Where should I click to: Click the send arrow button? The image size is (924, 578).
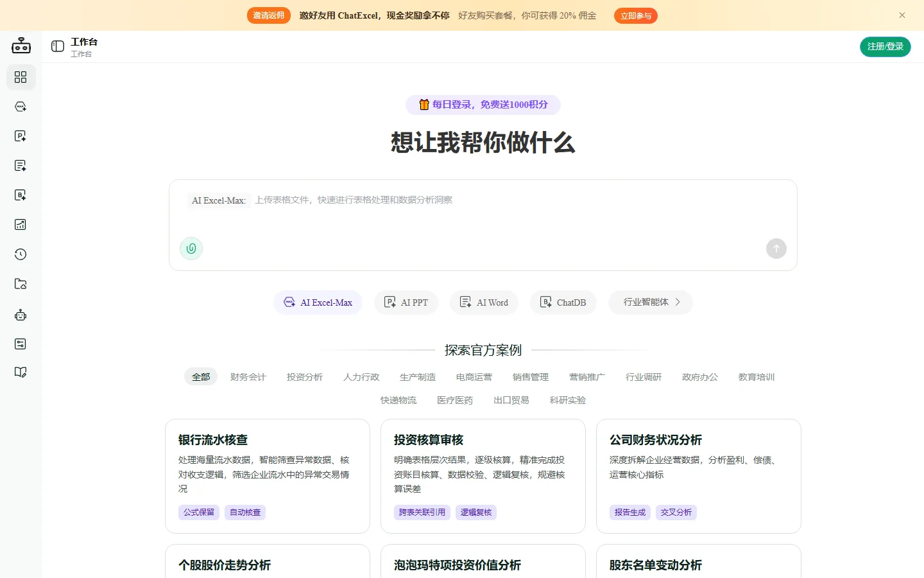(776, 249)
